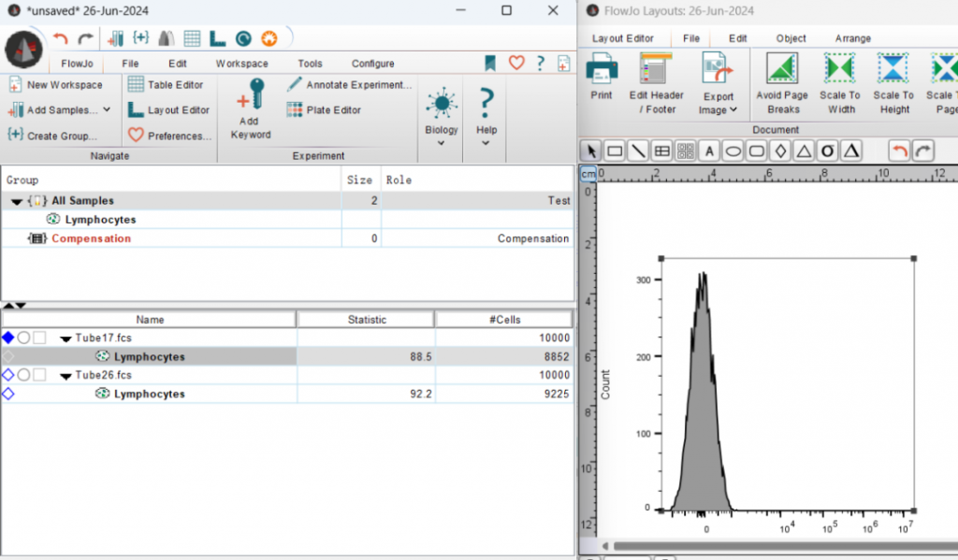Select the text tool in layout toolbar
This screenshot has height=560, width=958.
tap(710, 151)
